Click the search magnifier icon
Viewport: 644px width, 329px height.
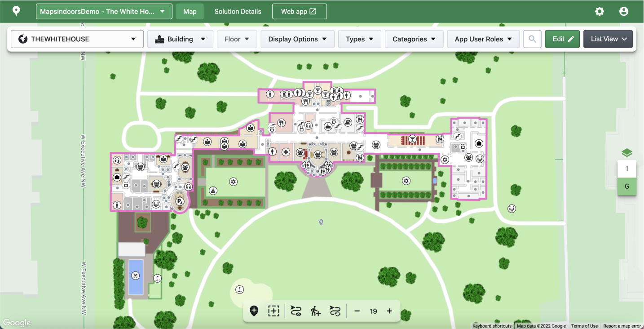(x=532, y=39)
